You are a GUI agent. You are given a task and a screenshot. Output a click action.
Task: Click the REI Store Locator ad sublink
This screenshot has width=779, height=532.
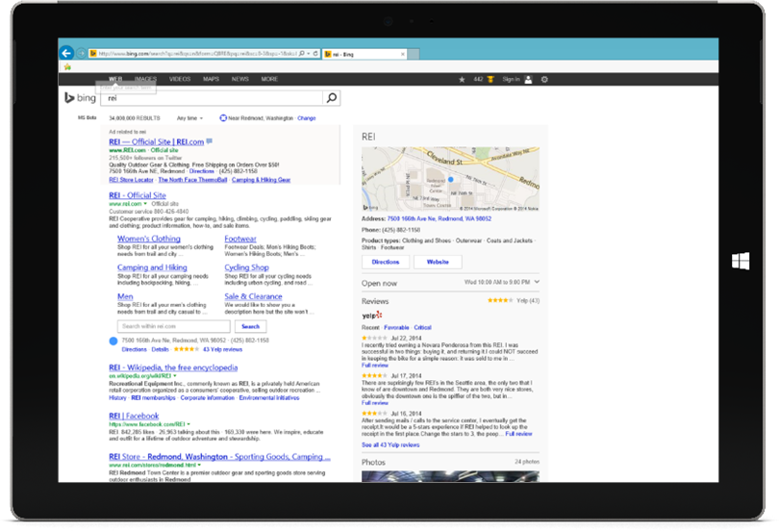pyautogui.click(x=131, y=180)
